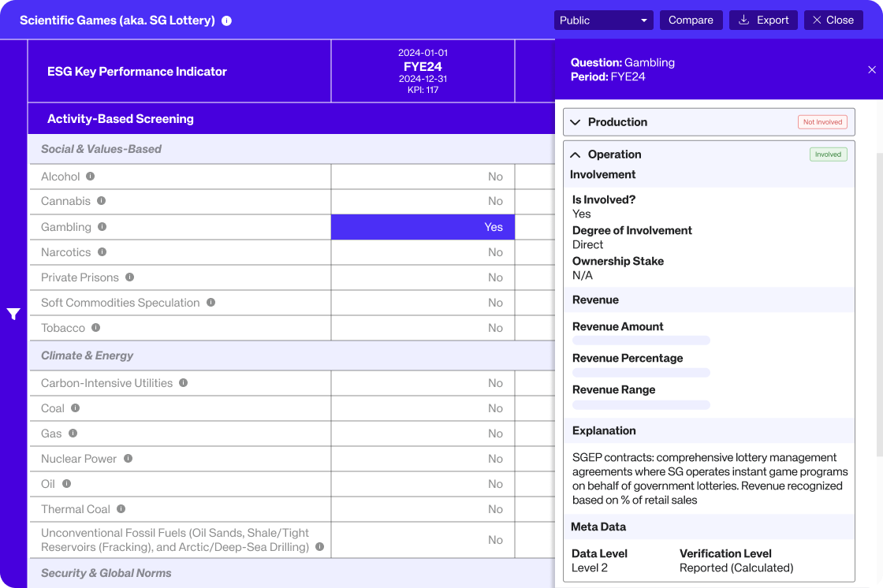
Task: Show info for Tobacco indicator
Action: coord(95,327)
